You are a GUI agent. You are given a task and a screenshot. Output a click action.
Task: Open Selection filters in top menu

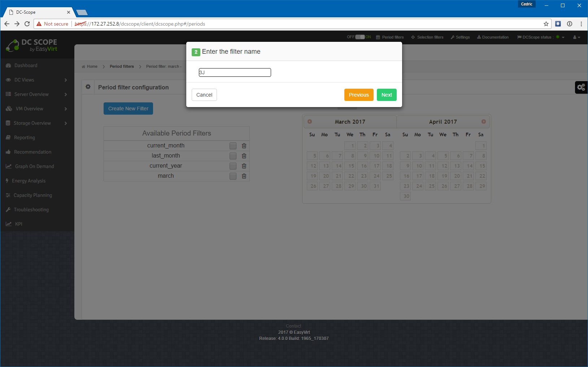(x=427, y=37)
